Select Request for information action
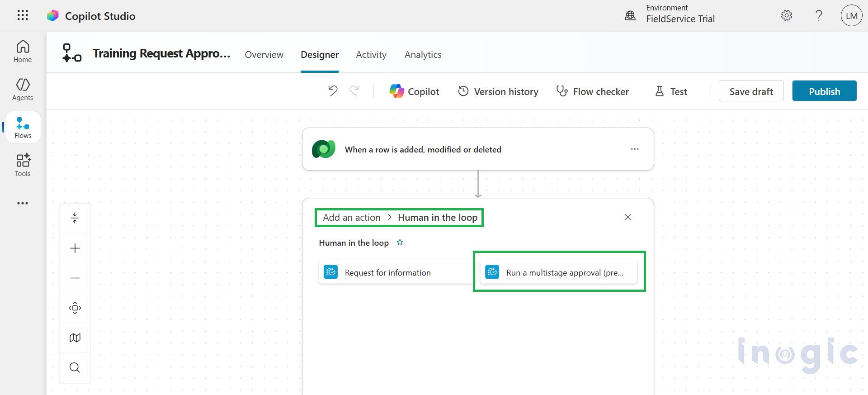 click(x=396, y=272)
